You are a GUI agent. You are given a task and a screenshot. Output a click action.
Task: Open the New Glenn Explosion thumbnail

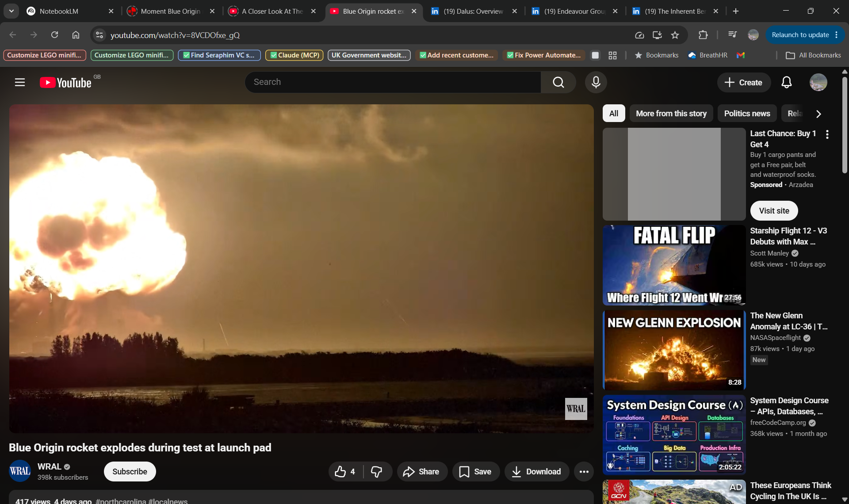[x=674, y=350]
